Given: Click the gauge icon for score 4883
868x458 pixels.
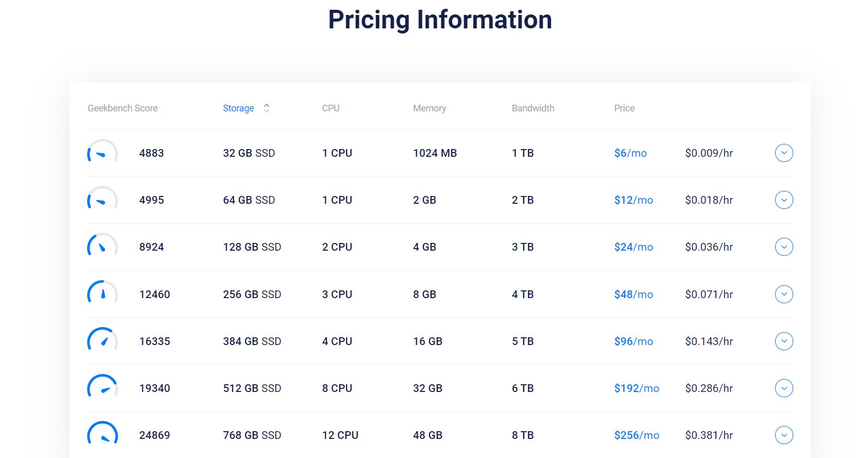Looking at the screenshot, I should (x=102, y=153).
